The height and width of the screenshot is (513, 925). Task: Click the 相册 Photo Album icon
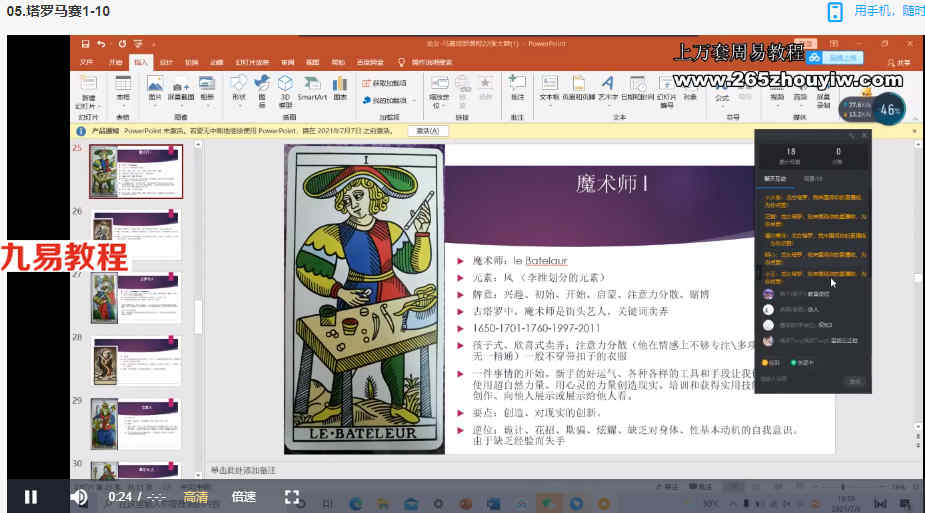[x=207, y=88]
